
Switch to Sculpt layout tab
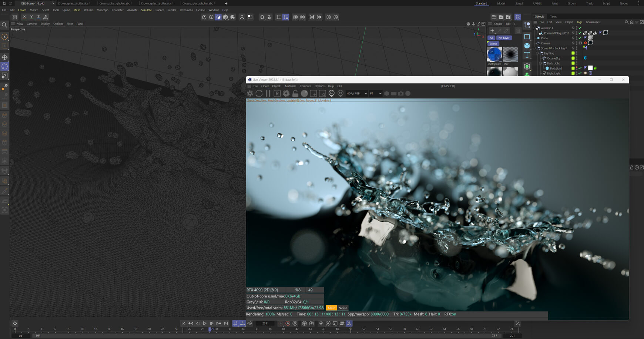[x=519, y=3]
